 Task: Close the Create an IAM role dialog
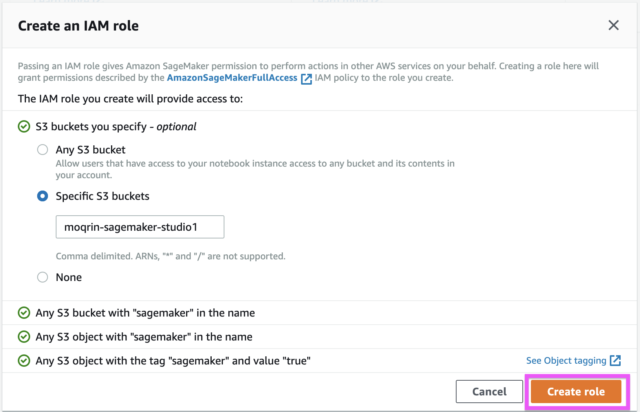click(x=613, y=25)
